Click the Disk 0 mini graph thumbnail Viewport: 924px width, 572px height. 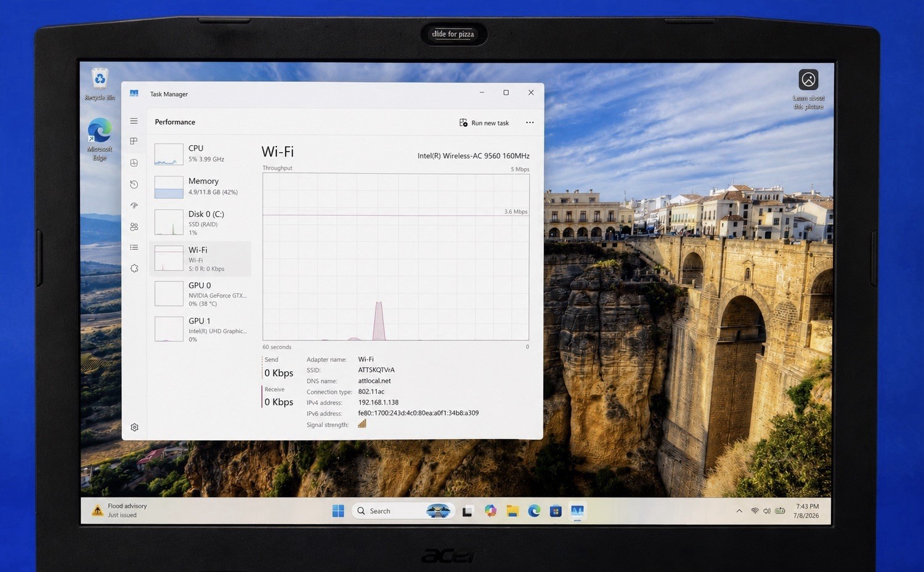tap(169, 222)
